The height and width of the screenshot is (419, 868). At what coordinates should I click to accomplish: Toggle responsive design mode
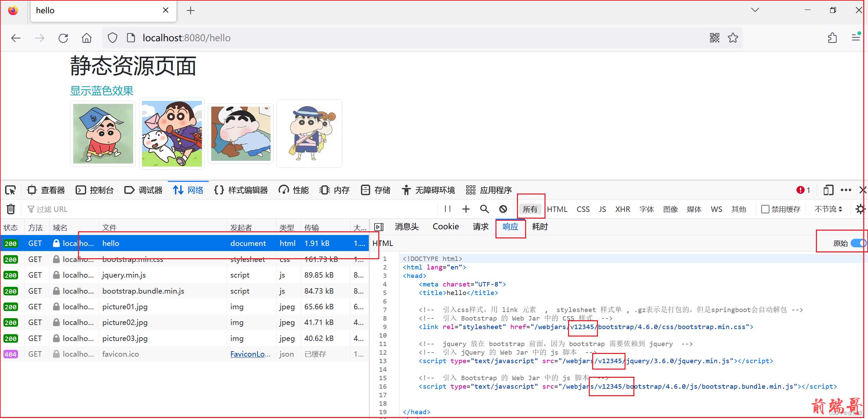pos(828,190)
